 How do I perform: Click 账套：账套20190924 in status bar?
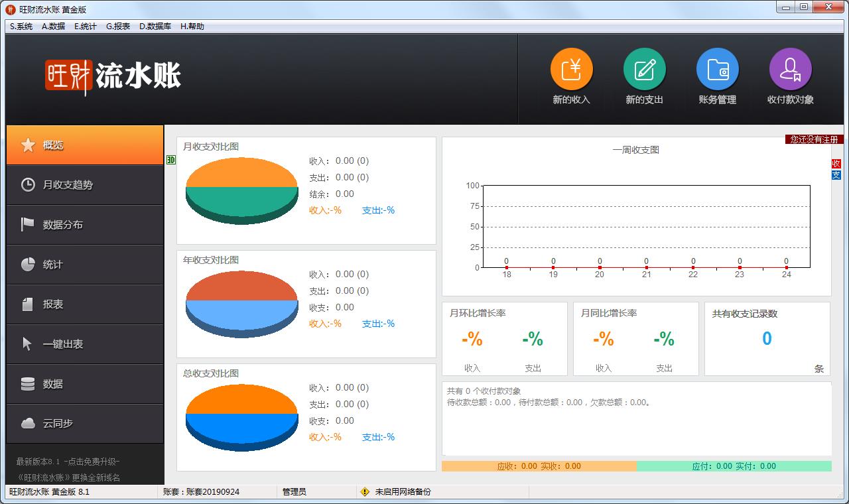[x=202, y=492]
